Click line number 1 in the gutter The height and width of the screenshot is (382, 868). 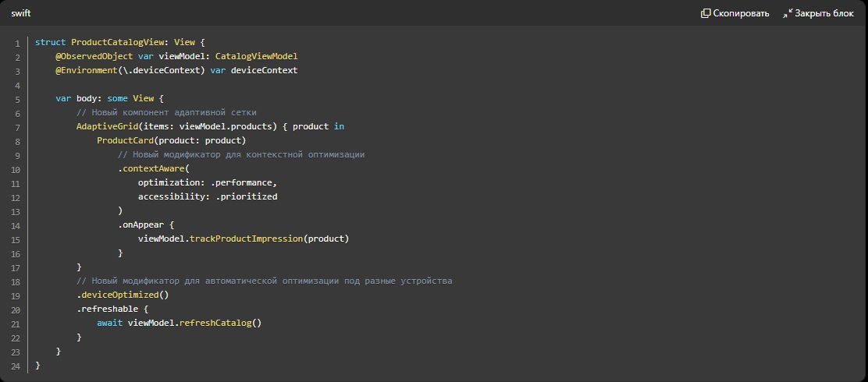click(18, 43)
